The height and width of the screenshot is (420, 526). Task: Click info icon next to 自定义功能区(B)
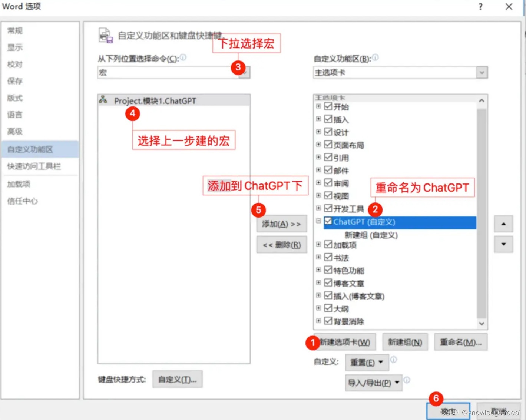point(376,57)
